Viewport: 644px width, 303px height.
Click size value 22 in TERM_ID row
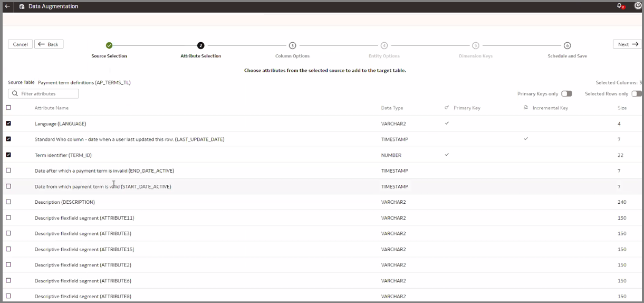[621, 155]
